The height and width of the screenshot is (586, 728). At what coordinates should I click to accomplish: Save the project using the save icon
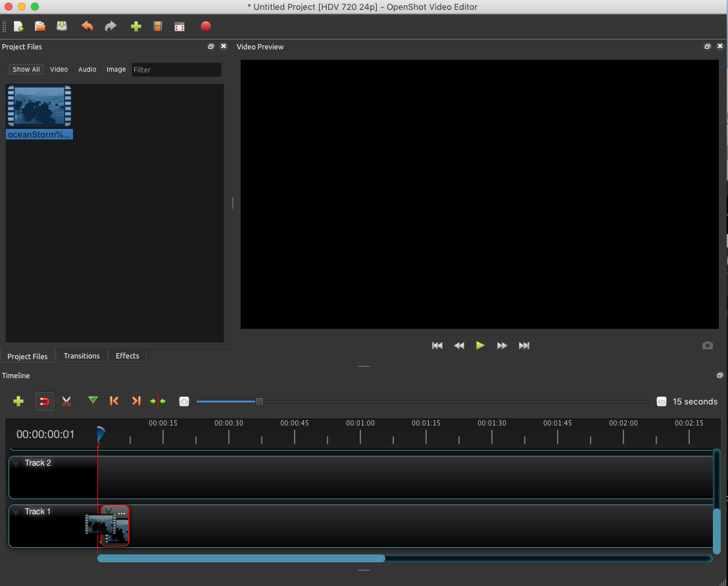[x=61, y=26]
